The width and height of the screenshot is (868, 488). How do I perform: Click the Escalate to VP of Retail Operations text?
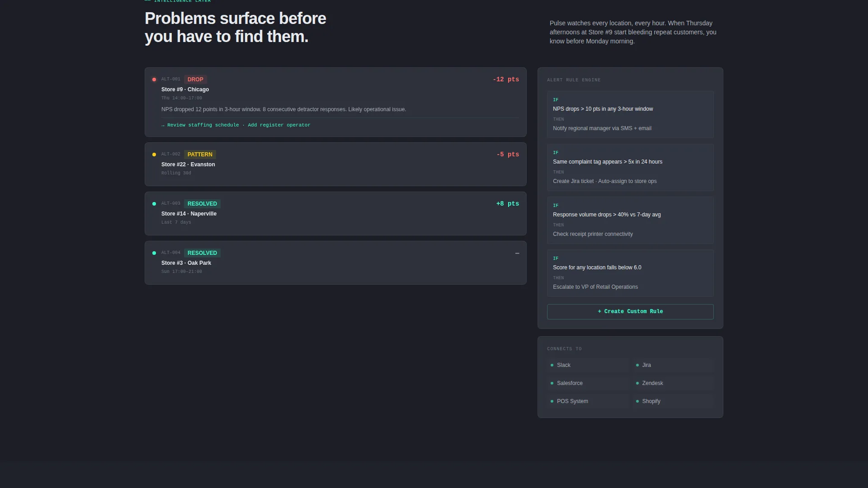point(595,287)
